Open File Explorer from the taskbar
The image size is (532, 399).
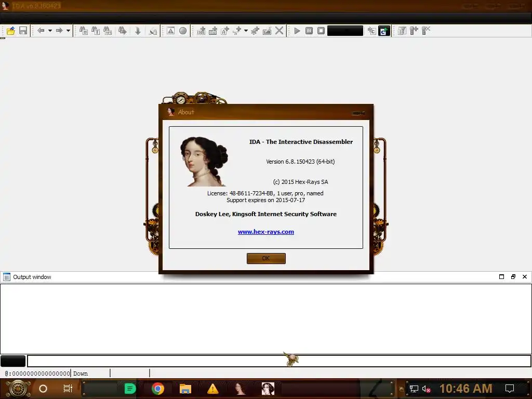click(185, 389)
